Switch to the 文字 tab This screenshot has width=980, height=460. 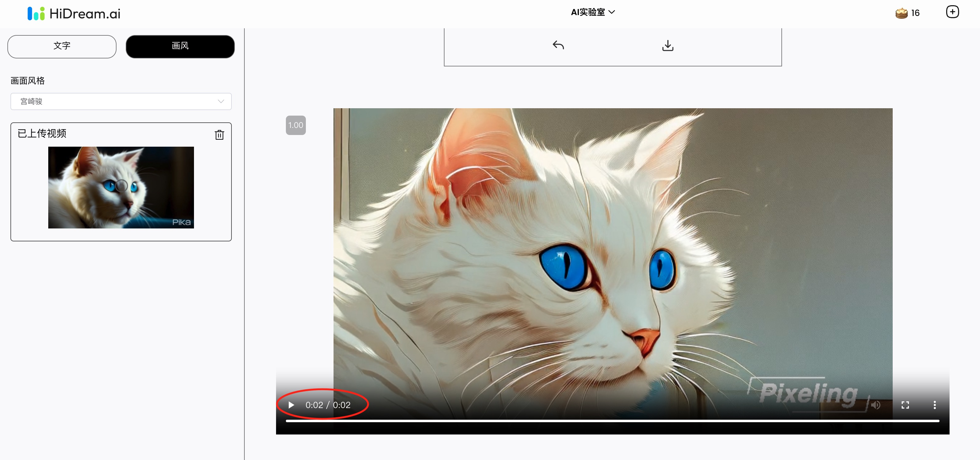[x=62, y=46]
